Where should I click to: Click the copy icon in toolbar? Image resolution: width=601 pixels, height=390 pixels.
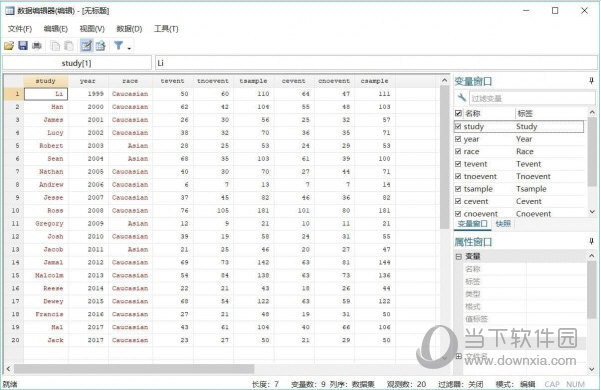(55, 46)
